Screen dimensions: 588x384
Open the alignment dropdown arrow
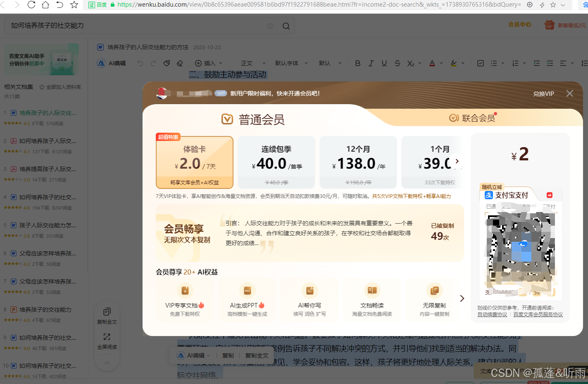pos(572,63)
